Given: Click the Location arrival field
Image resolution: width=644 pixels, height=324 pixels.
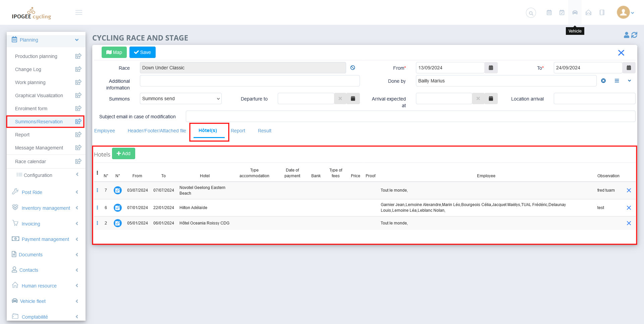Looking at the screenshot, I should coord(594,99).
